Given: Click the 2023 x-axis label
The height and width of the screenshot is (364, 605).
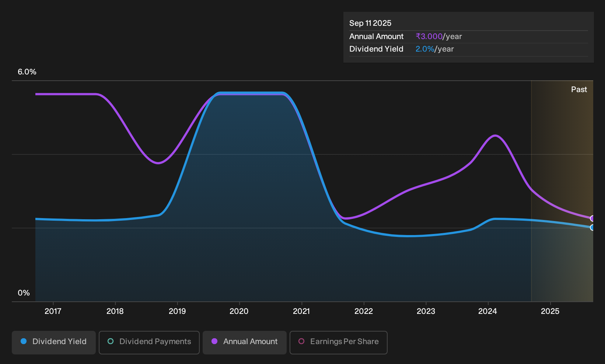Looking at the screenshot, I should (x=426, y=311).
